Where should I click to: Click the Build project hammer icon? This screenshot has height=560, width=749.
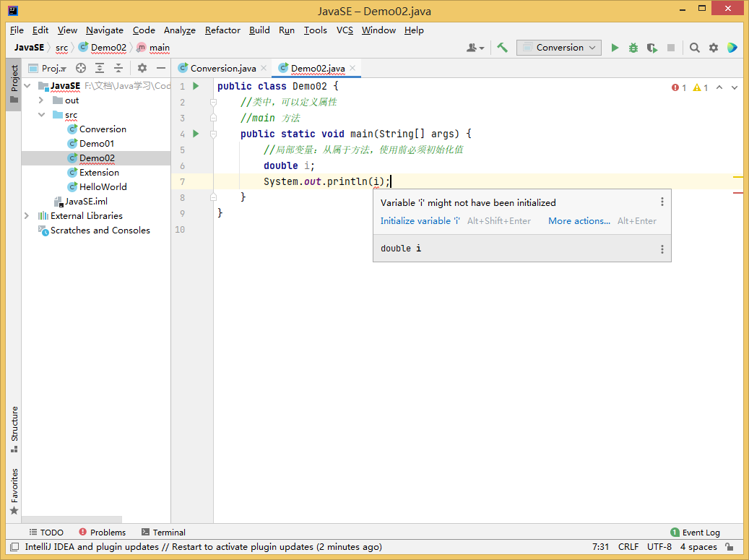[x=503, y=48]
